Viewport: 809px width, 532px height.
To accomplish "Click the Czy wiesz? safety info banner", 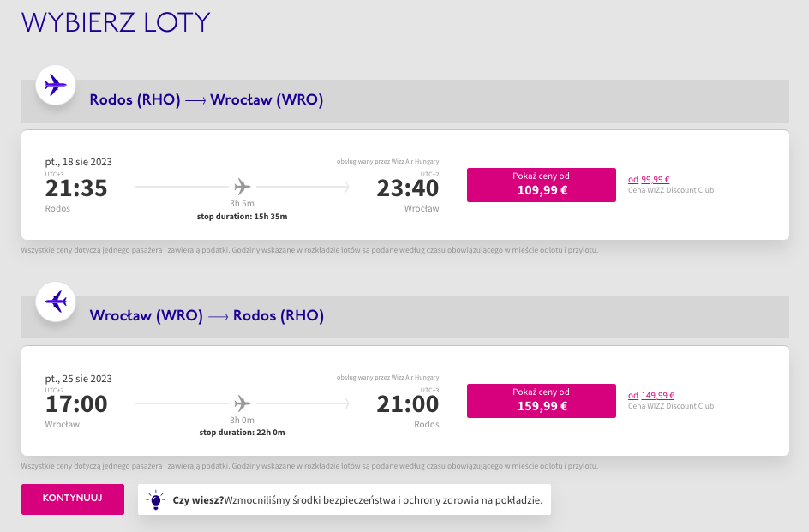I will click(x=345, y=499).
